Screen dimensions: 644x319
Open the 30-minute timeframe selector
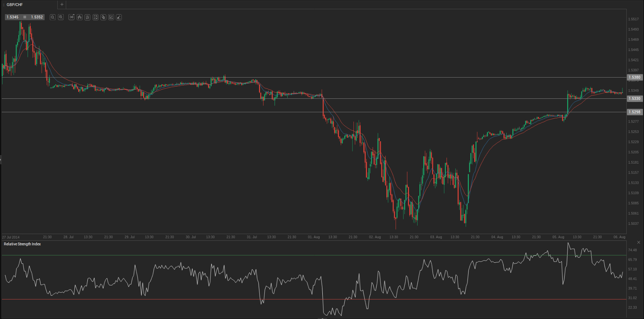pos(71,17)
